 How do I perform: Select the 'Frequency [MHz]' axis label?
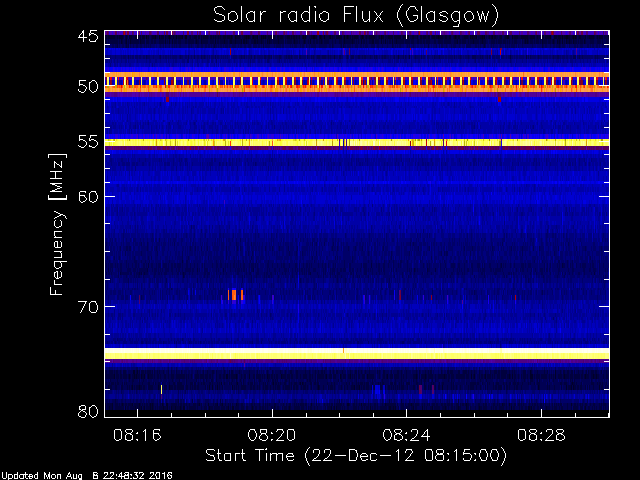point(57,224)
